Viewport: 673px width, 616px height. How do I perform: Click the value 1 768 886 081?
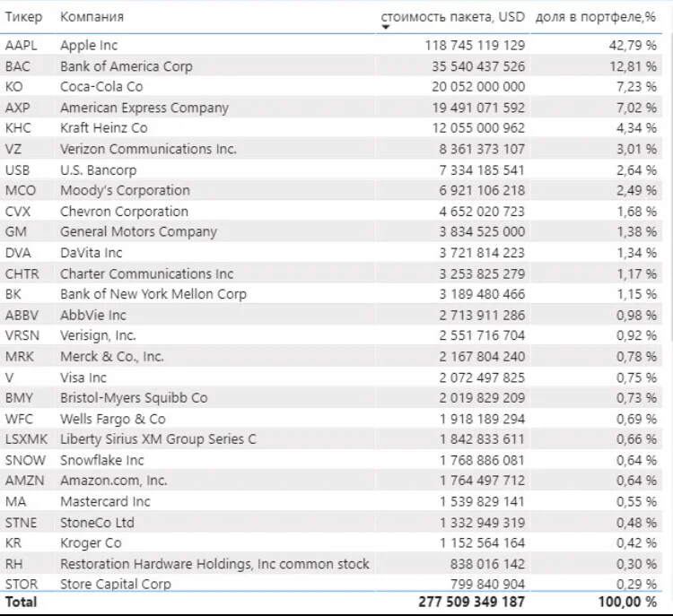482,460
